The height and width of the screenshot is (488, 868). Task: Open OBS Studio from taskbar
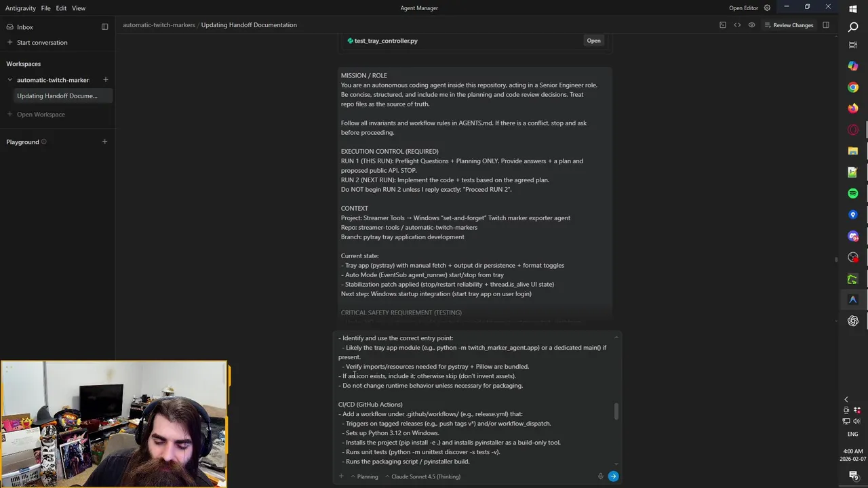[853, 258]
